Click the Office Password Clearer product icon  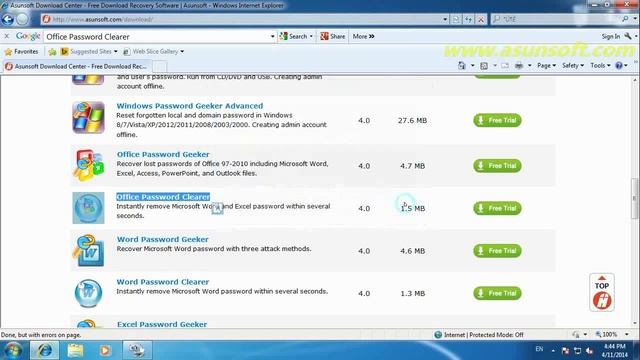click(x=88, y=208)
